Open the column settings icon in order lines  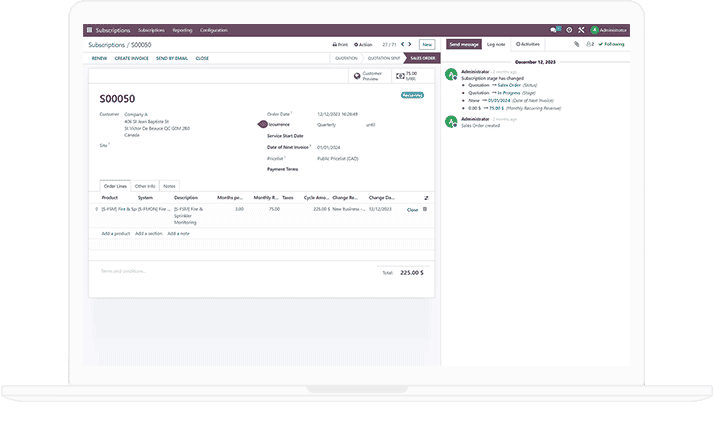pos(425,198)
